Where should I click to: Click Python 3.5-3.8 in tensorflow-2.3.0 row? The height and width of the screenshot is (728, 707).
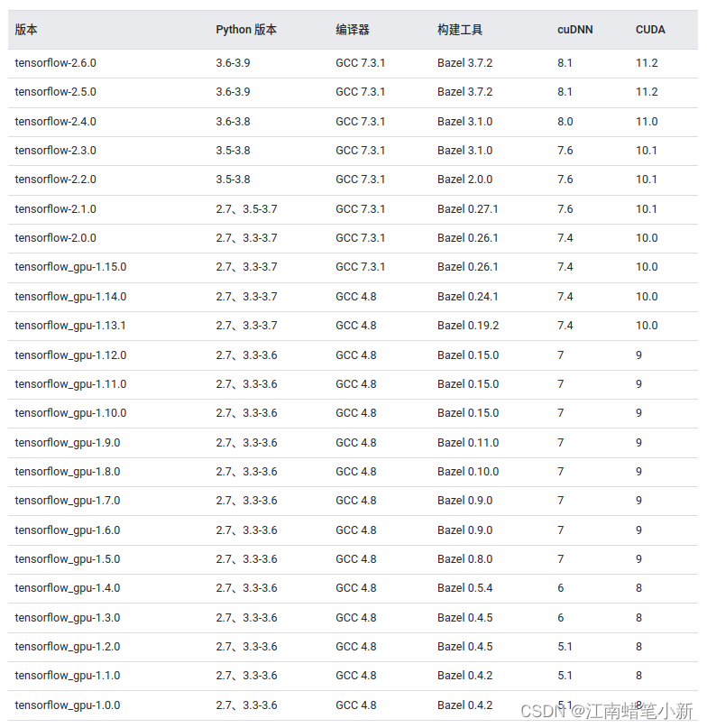(233, 151)
